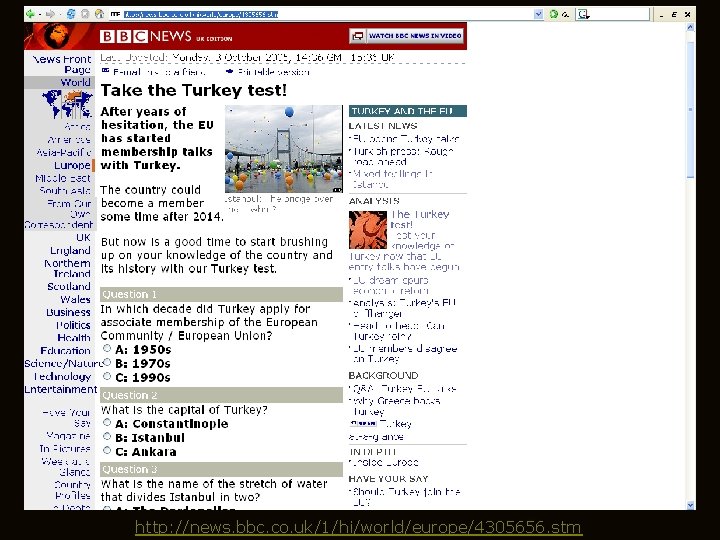The width and height of the screenshot is (720, 540).
Task: Open Should Turkey join the EU link
Action: (x=406, y=497)
